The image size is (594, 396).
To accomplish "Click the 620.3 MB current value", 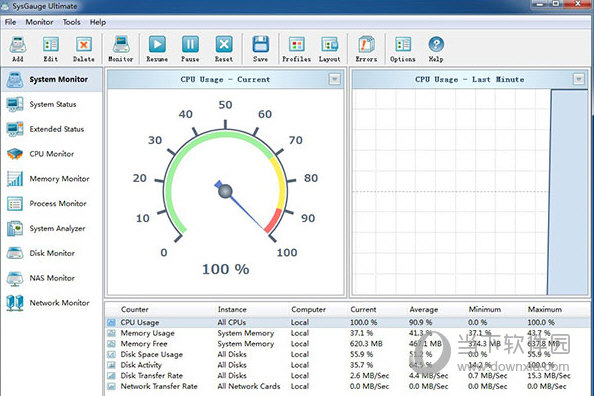I will (366, 344).
